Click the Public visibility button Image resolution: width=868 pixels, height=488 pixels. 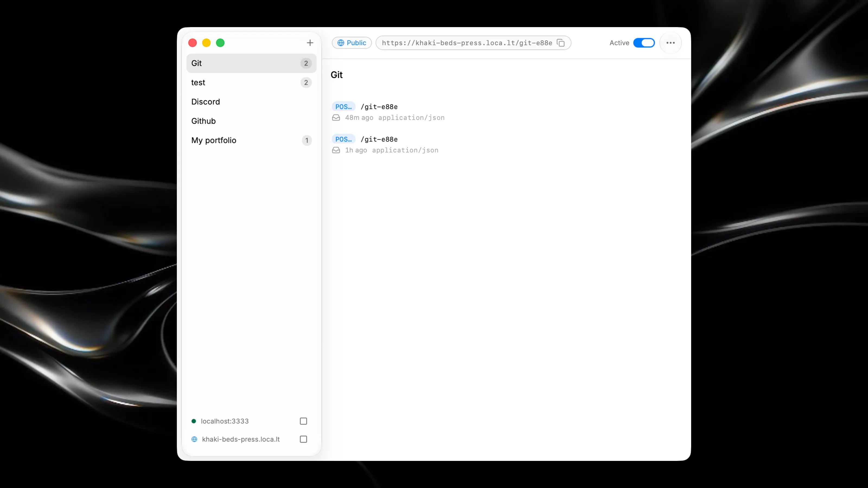point(352,43)
